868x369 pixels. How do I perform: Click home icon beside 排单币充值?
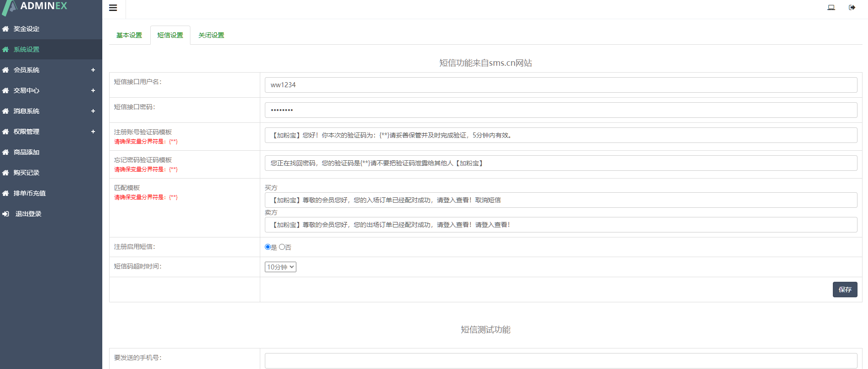click(5, 193)
